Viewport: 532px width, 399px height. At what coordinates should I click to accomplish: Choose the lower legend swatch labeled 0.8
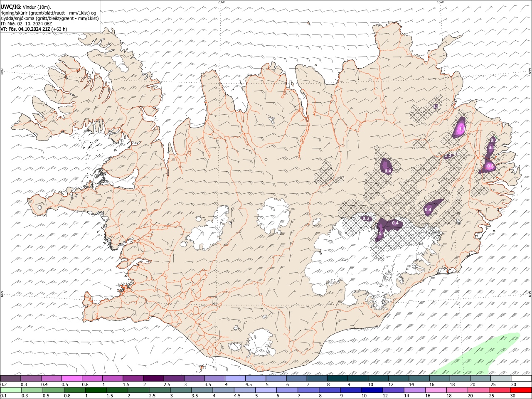(74, 390)
